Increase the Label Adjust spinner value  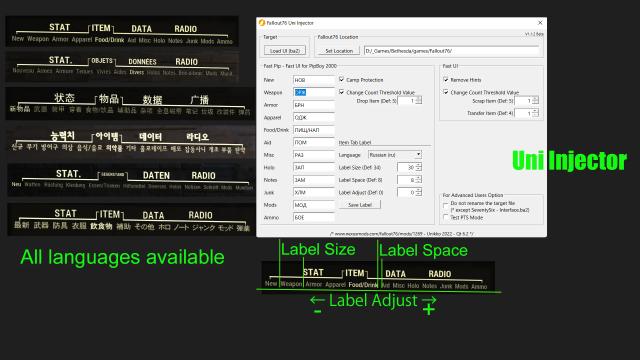pos(418,190)
